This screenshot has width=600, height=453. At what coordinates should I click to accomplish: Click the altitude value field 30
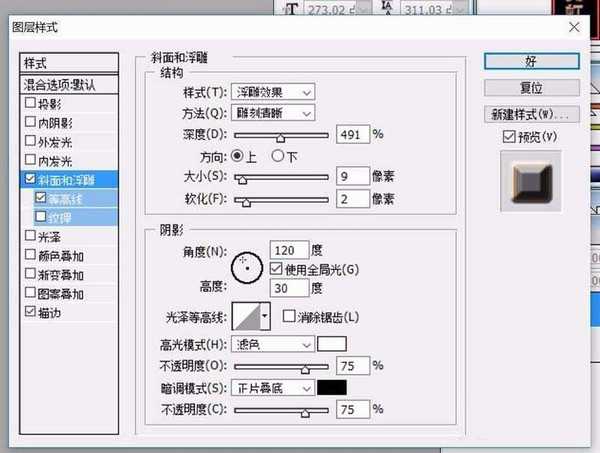click(289, 288)
